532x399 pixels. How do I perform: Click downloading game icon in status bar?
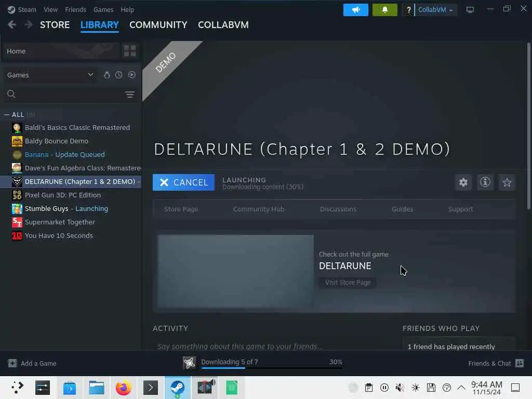(x=189, y=363)
